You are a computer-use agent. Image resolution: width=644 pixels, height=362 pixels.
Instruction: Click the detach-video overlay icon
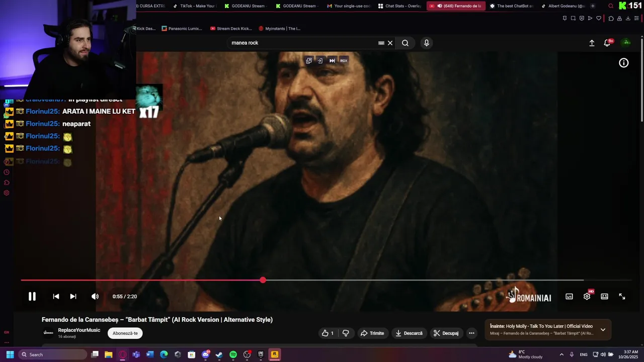[320, 60]
